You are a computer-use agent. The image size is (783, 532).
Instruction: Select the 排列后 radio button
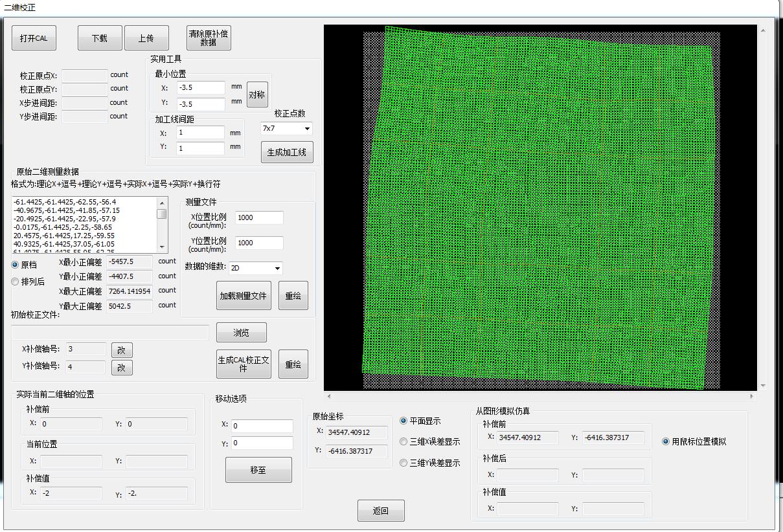point(16,282)
